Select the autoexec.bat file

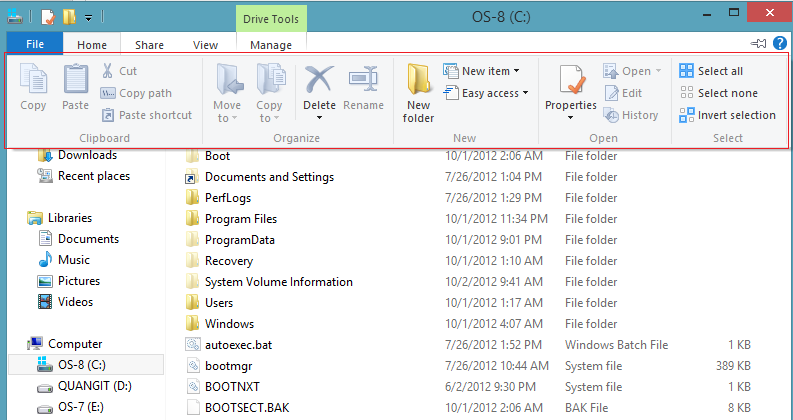coord(229,345)
